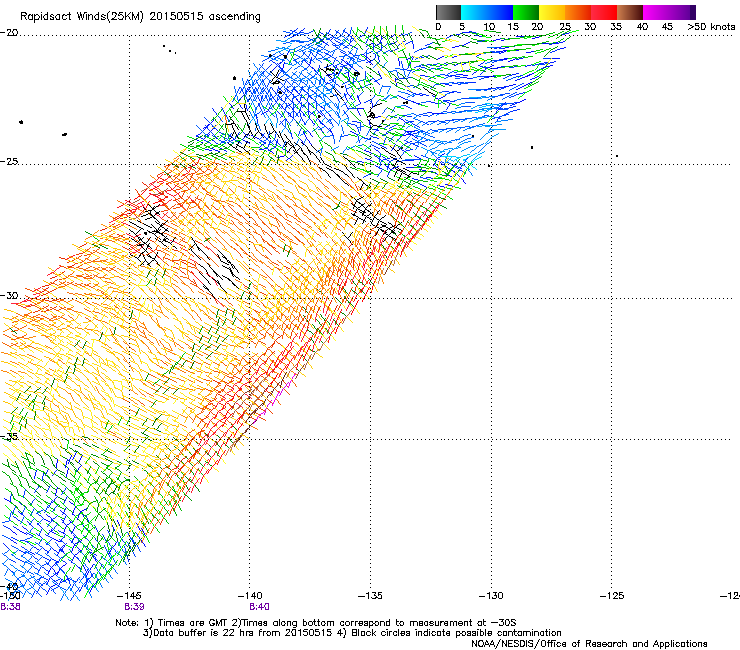Click the ">50 knots" legend label

(711, 27)
